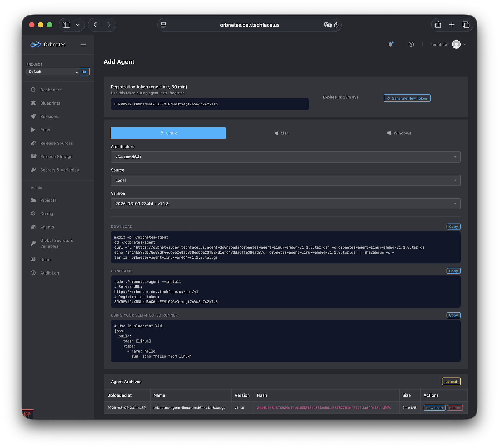Screen dimensions: 499x448
Task: Click the project folder icon button
Action: (85, 72)
